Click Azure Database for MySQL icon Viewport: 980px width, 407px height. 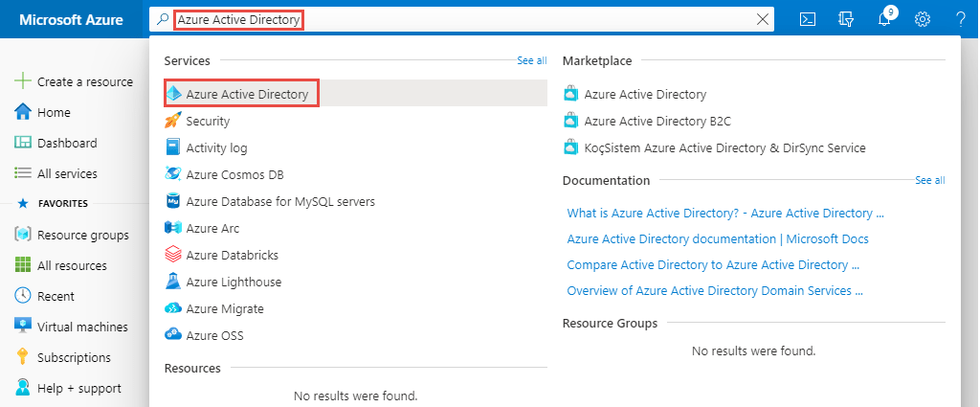[x=173, y=201]
